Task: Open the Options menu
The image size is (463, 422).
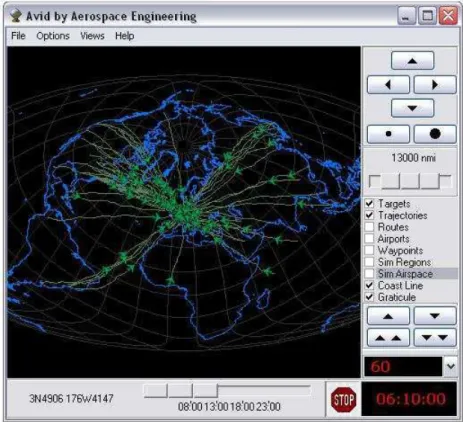Action: tap(53, 36)
